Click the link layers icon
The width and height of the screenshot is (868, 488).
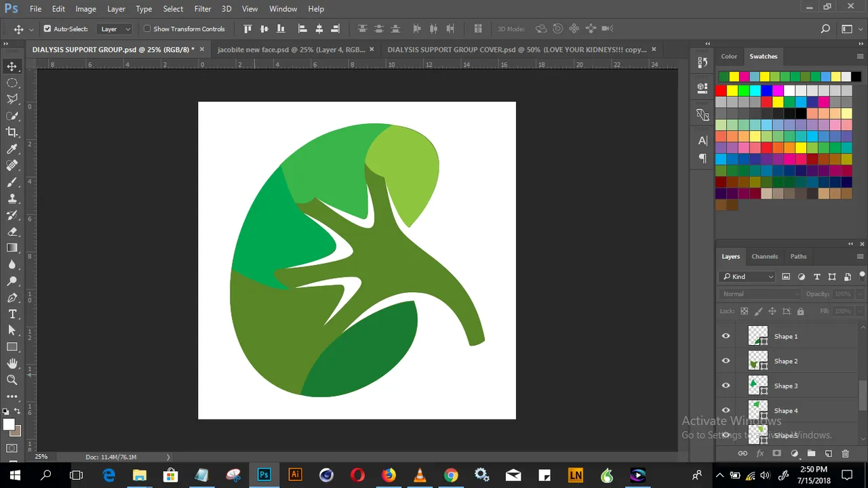(x=743, y=453)
